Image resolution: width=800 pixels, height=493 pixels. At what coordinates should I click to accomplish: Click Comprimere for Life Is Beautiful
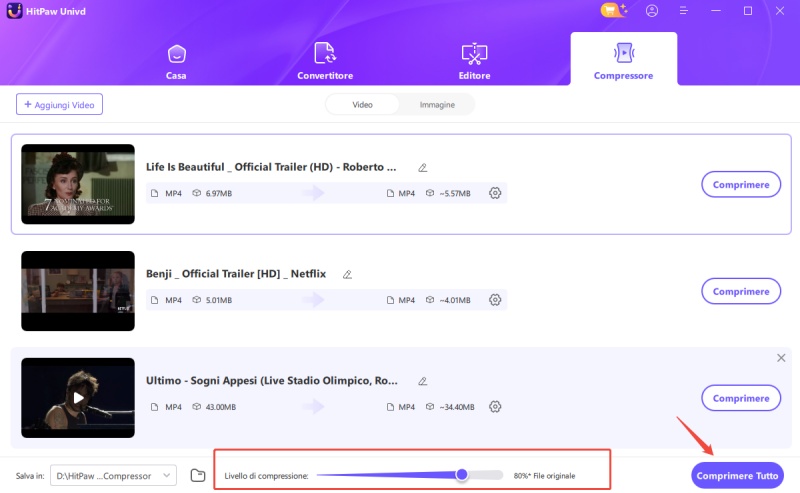pyautogui.click(x=741, y=184)
